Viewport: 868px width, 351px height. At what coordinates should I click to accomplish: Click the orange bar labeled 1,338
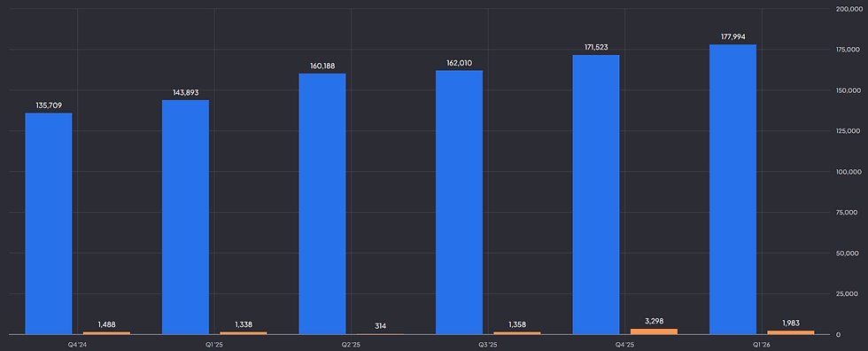243,333
